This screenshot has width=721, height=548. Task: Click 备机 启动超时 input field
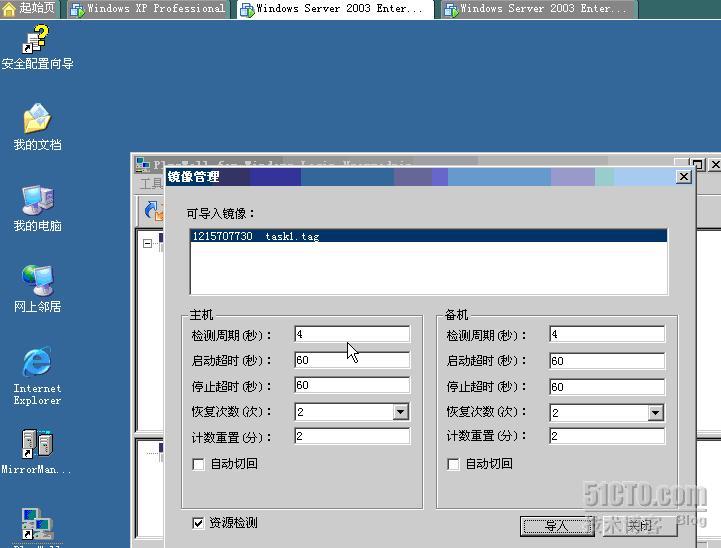[607, 360]
